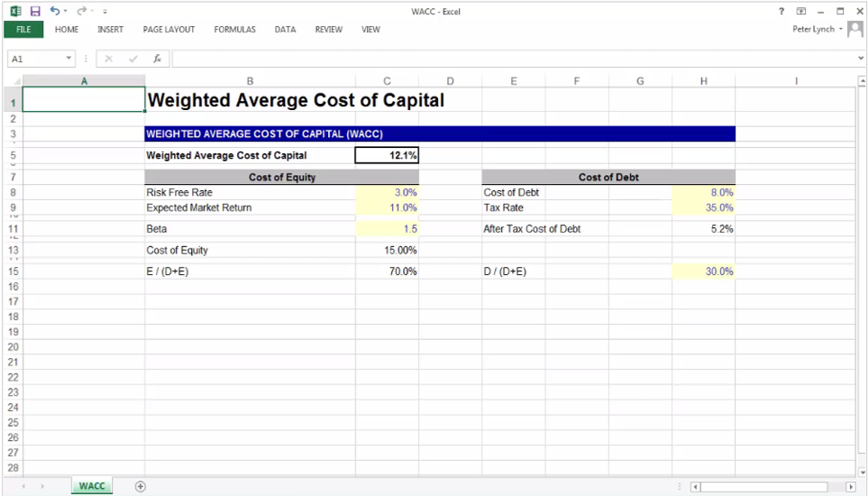Viewport: 868px width, 496px height.
Task: Select the E / (D+E) 70.0% cell
Action: [387, 271]
